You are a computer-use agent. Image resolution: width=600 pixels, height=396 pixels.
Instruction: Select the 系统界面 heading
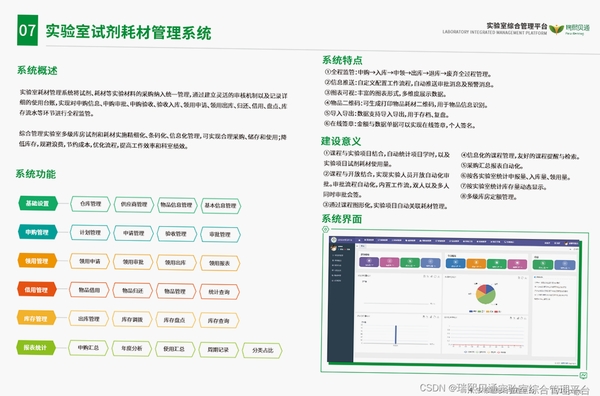click(341, 219)
